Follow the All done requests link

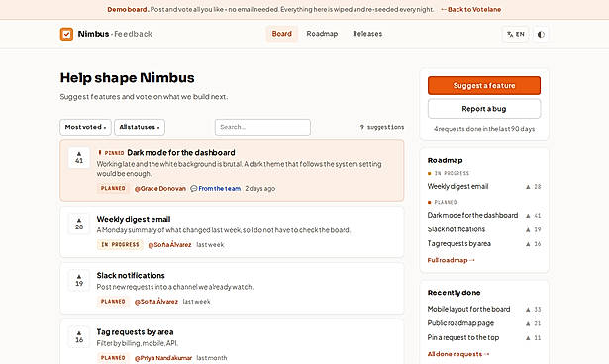click(458, 354)
